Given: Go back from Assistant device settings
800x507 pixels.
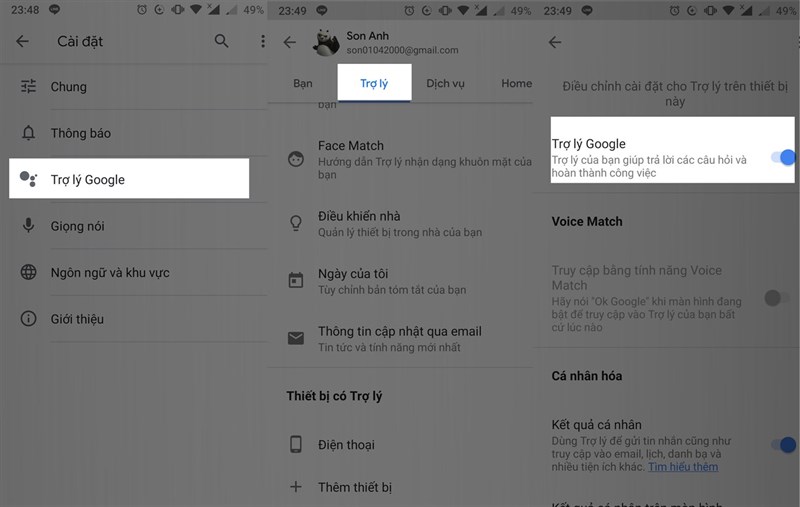Looking at the screenshot, I should tap(555, 42).
